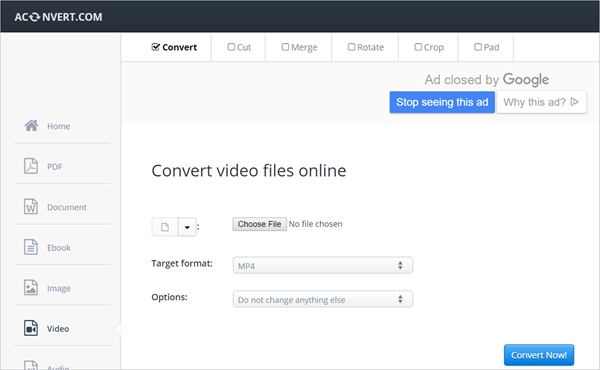This screenshot has height=370, width=600.
Task: Toggle the Convert tab checkbox
Action: click(155, 47)
